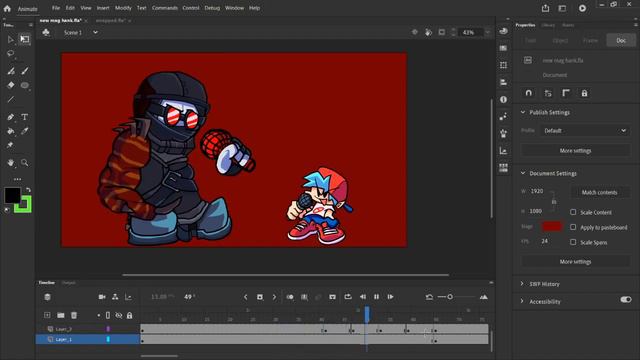
Task: Expand the SWF History section
Action: point(522,284)
